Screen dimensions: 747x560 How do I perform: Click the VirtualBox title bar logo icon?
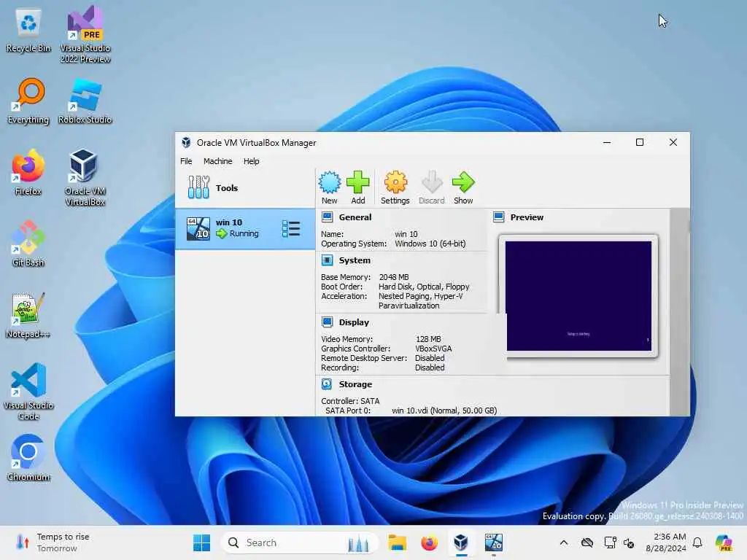click(186, 142)
